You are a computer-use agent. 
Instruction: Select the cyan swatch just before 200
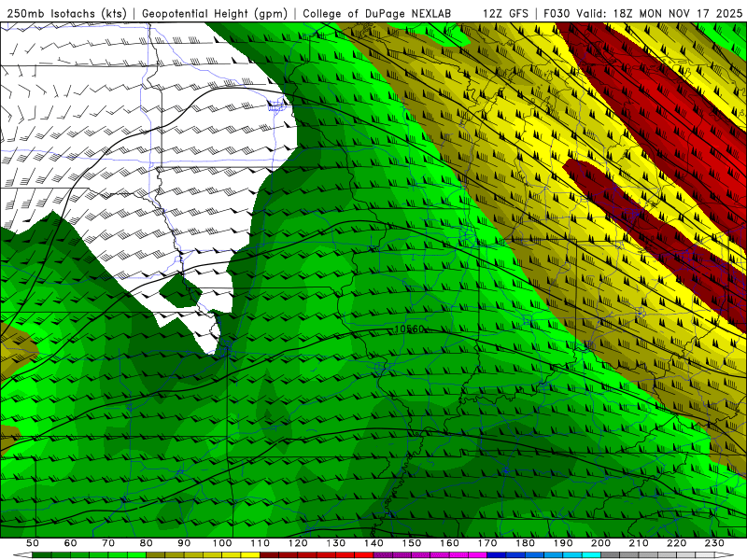point(591,554)
